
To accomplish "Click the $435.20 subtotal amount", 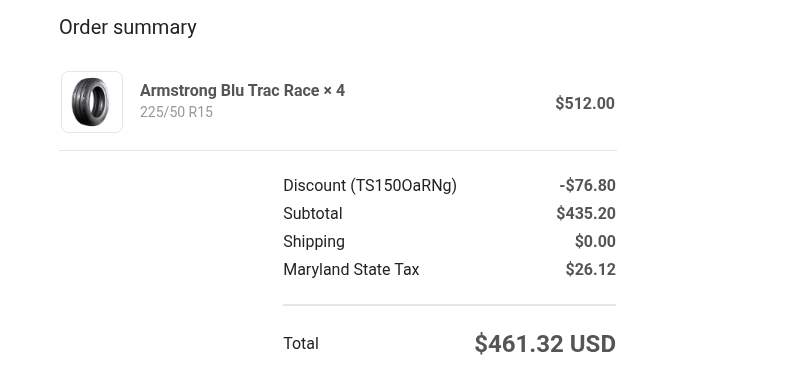I will coord(586,213).
